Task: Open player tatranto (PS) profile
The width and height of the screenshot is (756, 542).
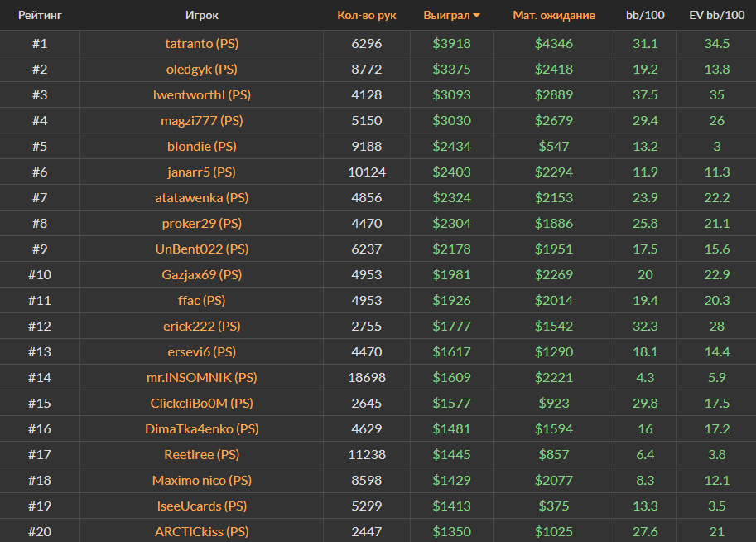Action: pos(202,44)
